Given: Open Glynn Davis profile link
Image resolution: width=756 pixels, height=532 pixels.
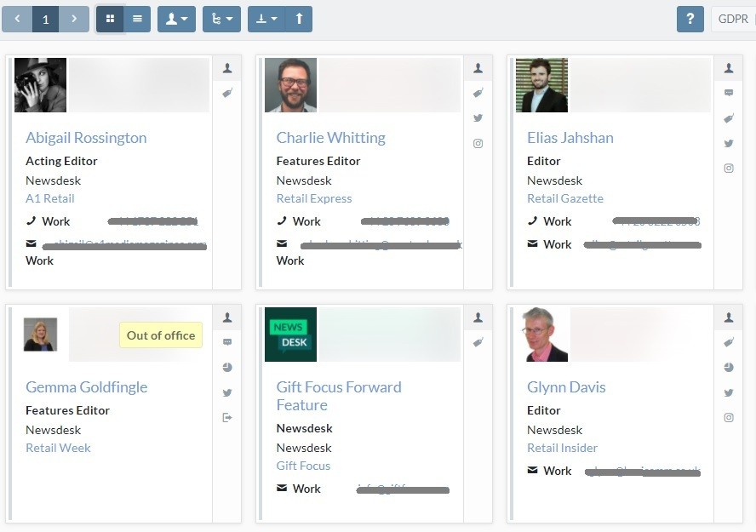Looking at the screenshot, I should [x=566, y=387].
